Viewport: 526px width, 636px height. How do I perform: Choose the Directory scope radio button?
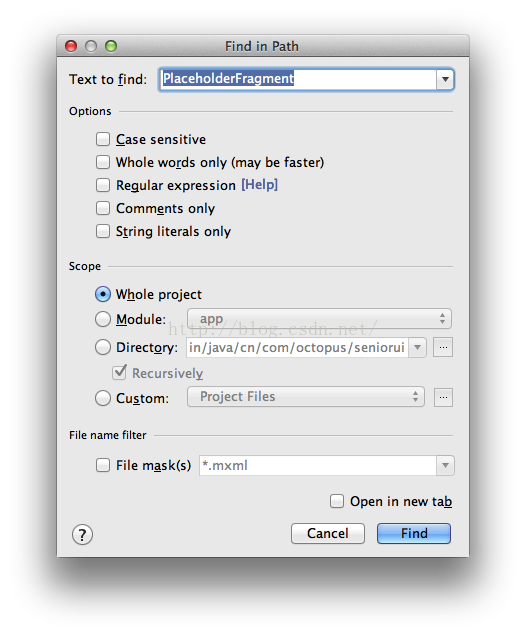(x=103, y=347)
